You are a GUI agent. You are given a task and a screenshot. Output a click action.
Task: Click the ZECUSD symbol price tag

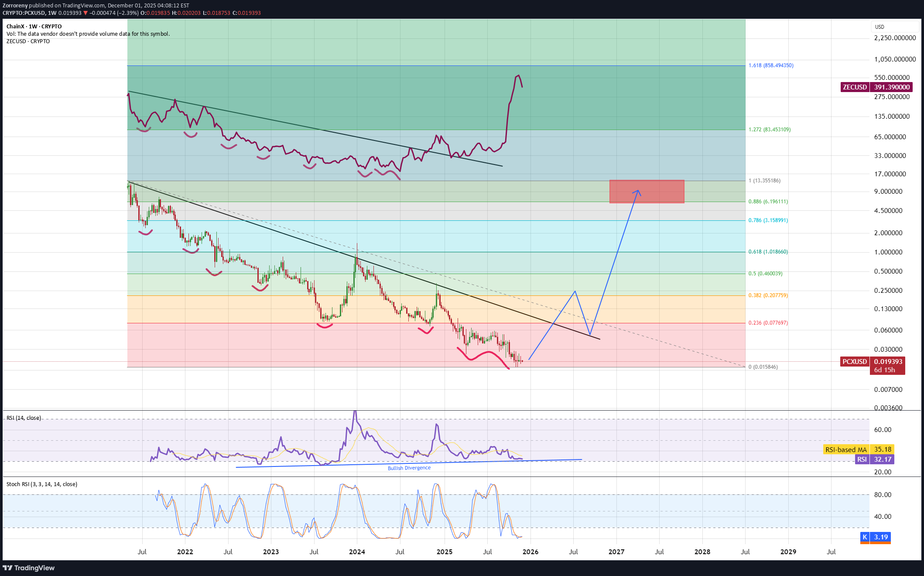[854, 87]
